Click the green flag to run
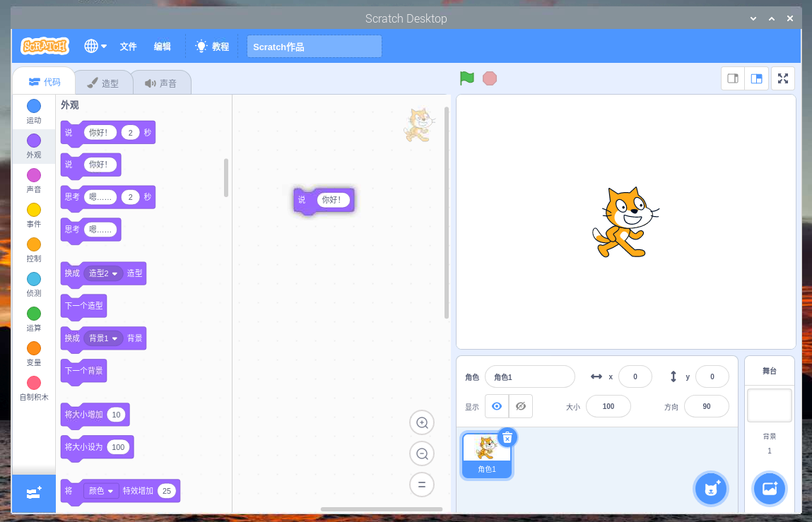Screen dimensions: 812x522 (x=466, y=78)
